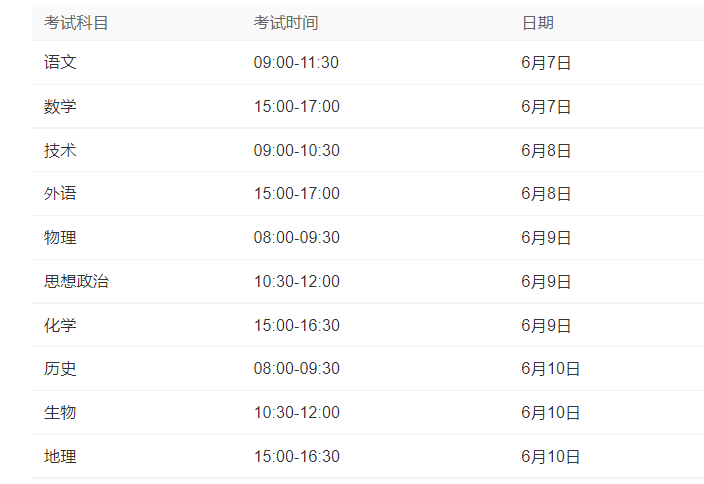Image resolution: width=704 pixels, height=484 pixels.
Task: Click the 6月7日 date in 数学 row
Action: coord(546,106)
